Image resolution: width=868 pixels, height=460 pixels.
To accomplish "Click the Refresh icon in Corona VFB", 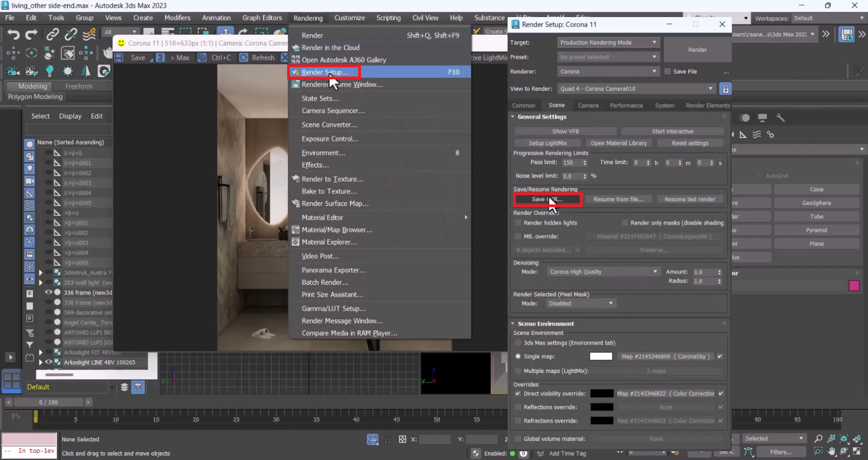I will tap(244, 57).
